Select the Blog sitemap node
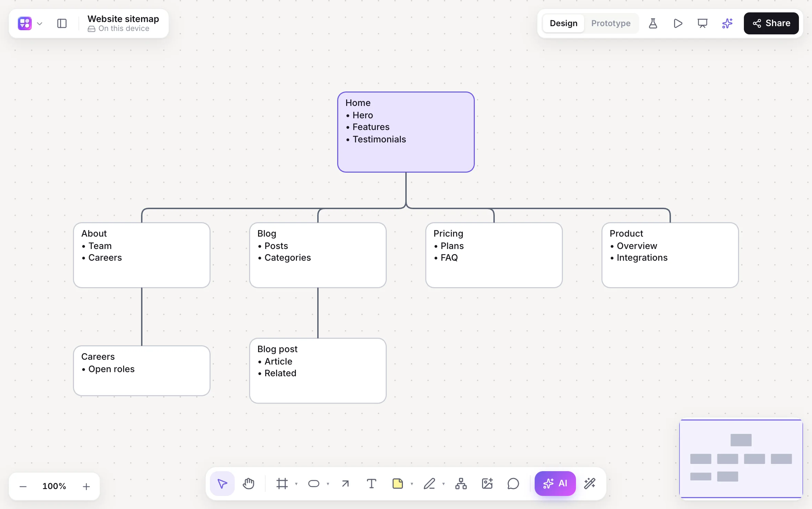The height and width of the screenshot is (509, 812). (x=318, y=255)
